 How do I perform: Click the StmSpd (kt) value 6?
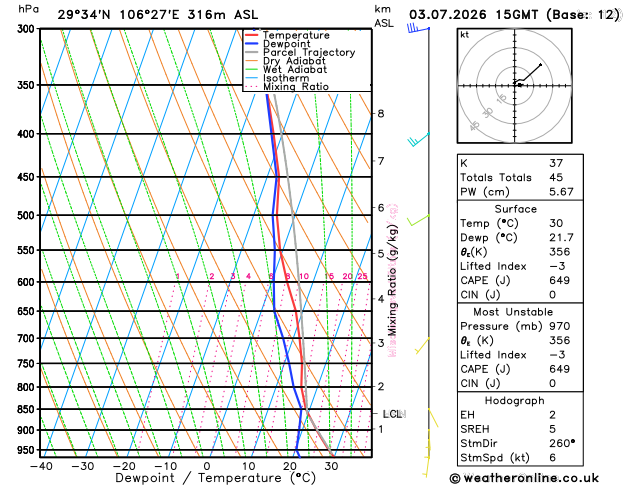[x=553, y=458]
